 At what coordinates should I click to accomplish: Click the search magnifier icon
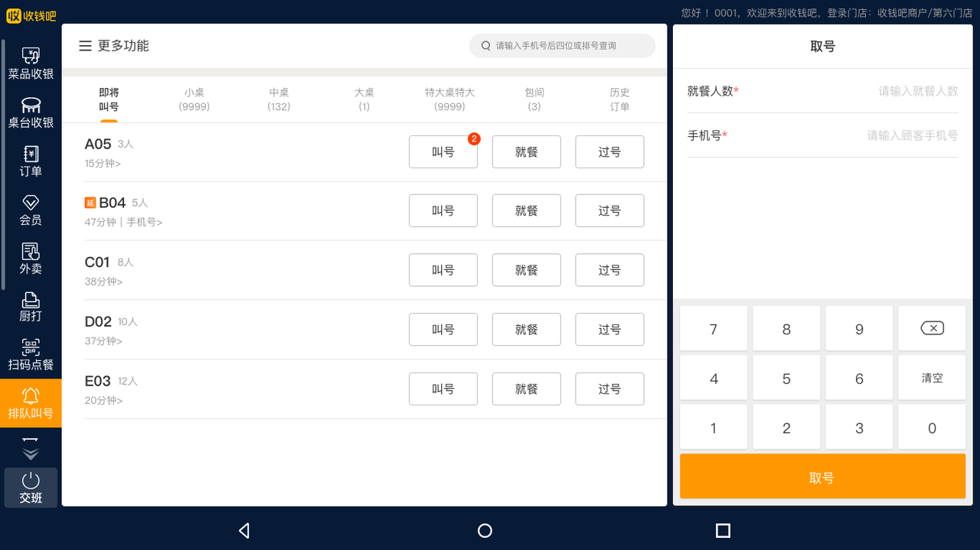point(485,46)
